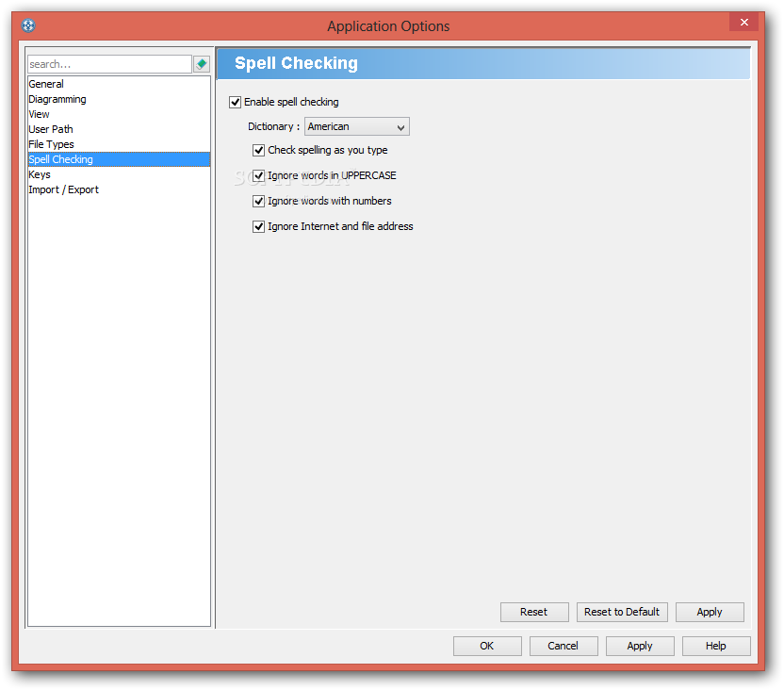
Task: Click the Apply button beside Reset to Default
Action: pos(710,612)
